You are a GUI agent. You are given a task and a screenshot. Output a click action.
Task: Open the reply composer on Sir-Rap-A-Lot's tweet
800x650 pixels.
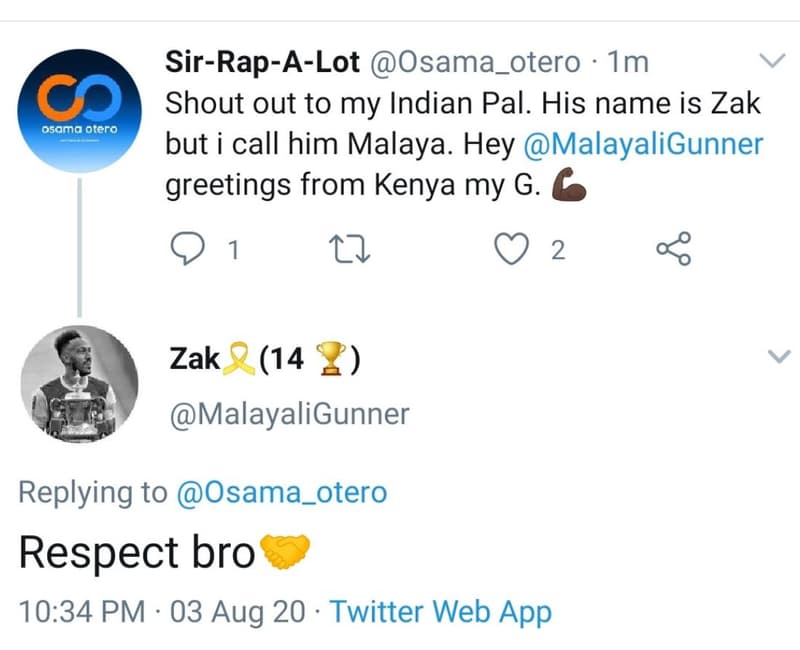[x=190, y=247]
